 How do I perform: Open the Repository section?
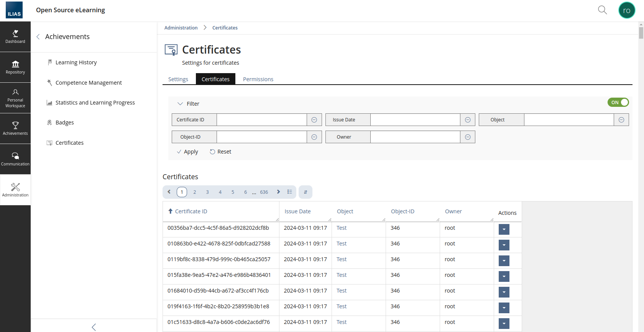coord(15,67)
